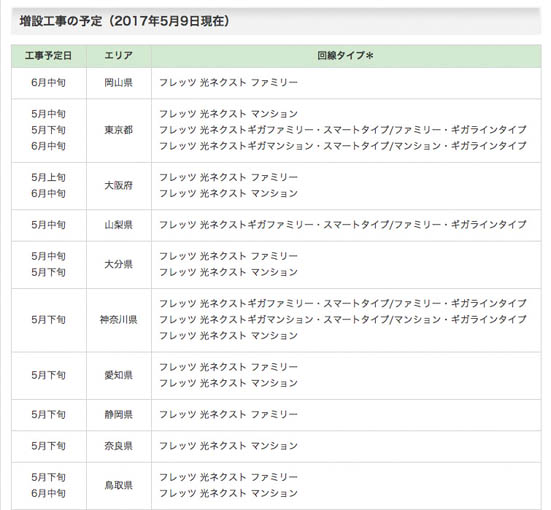Select the 大阪府 area cell
Image resolution: width=551 pixels, height=510 pixels.
(118, 186)
